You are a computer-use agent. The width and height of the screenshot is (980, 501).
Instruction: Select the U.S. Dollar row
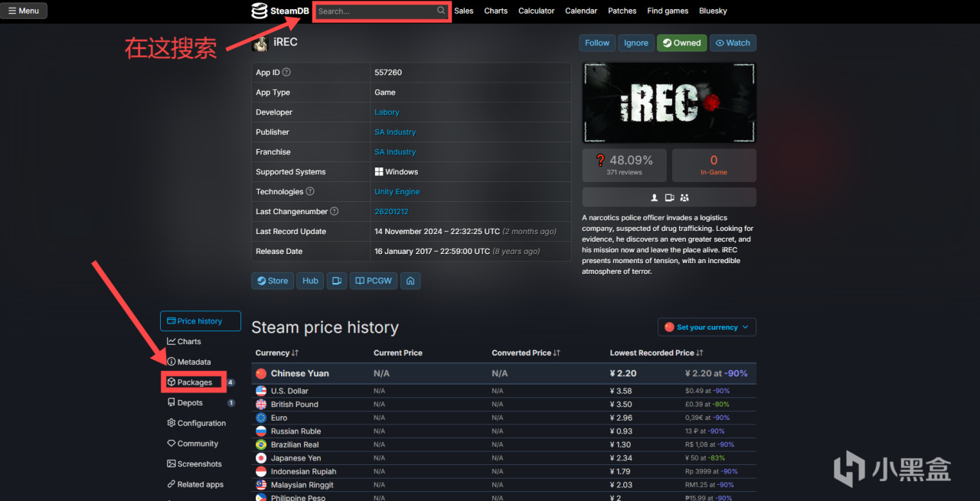point(504,391)
